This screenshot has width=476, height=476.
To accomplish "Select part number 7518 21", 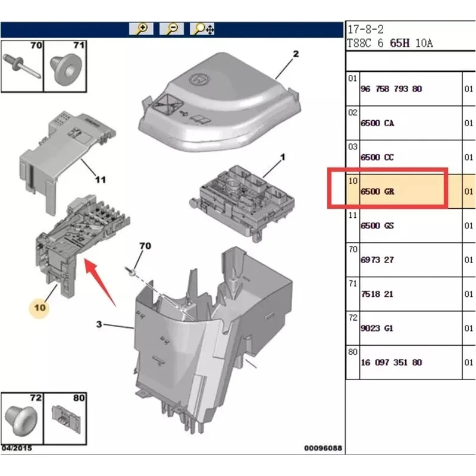I will click(x=377, y=294).
